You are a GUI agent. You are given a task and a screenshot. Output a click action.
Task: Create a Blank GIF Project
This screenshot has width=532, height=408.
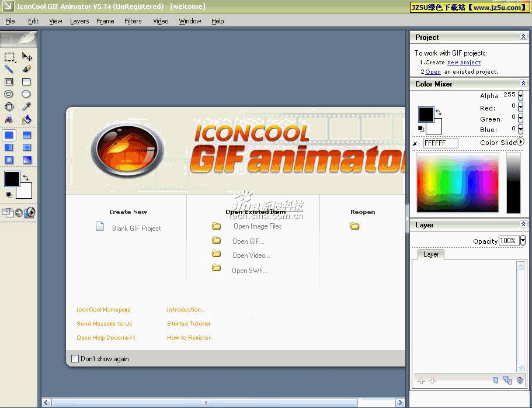pos(137,229)
